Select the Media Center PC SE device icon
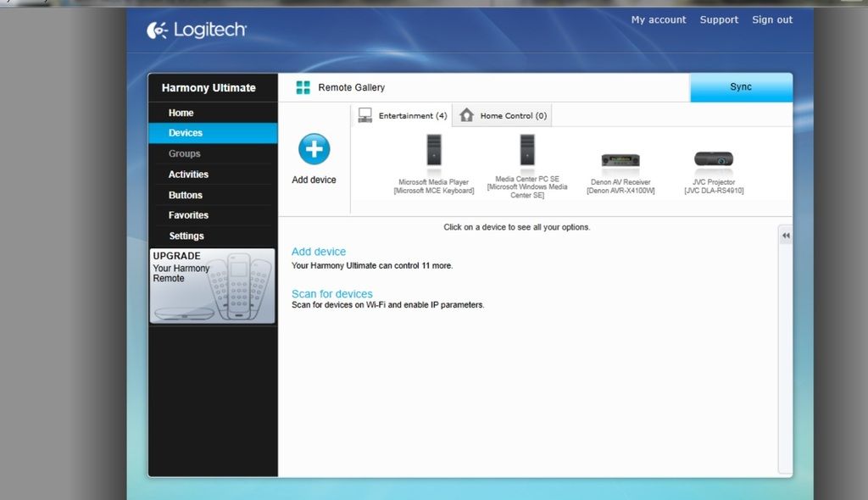The image size is (868, 500). click(x=527, y=150)
